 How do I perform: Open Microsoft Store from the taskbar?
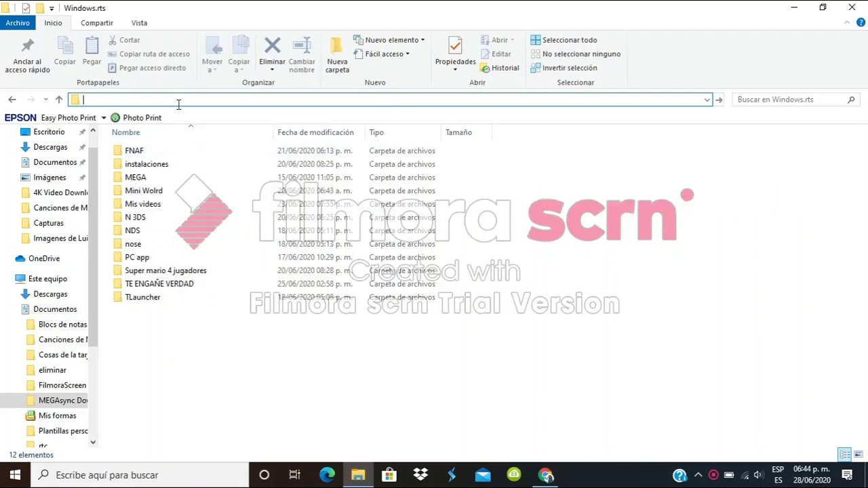pos(389,475)
